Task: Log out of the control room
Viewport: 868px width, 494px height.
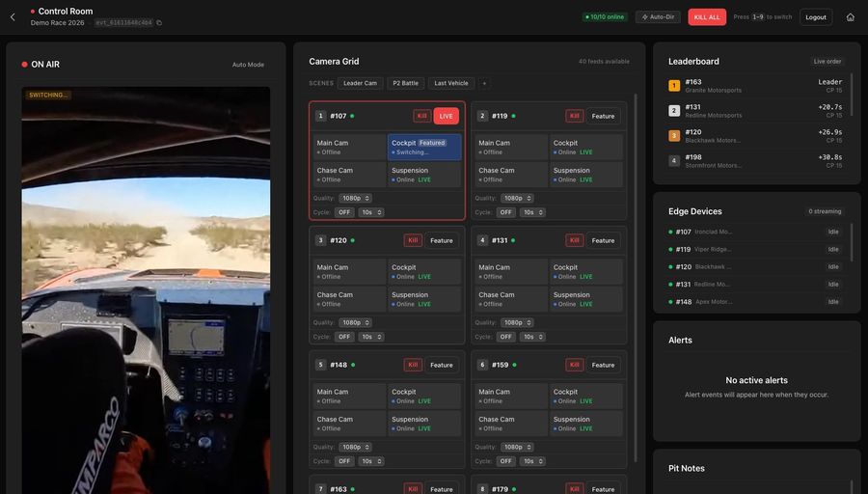Action: coord(815,17)
